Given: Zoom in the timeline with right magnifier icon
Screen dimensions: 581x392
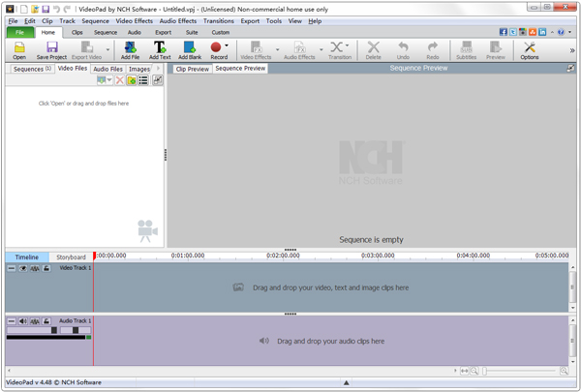Looking at the screenshot, I should point(564,371).
